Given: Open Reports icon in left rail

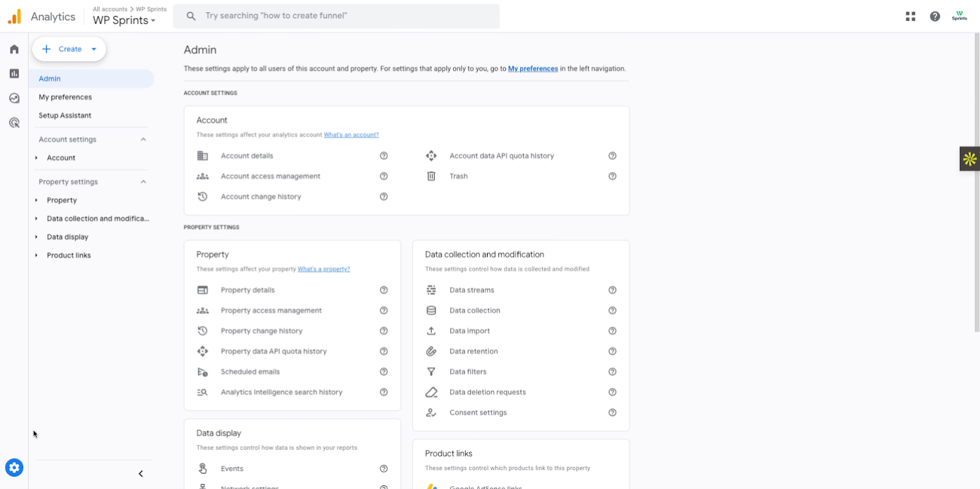Looking at the screenshot, I should tap(14, 74).
